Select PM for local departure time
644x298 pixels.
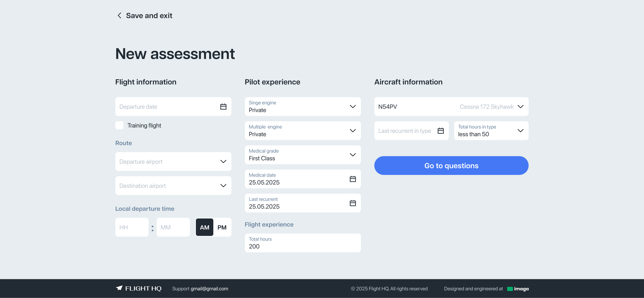(222, 227)
